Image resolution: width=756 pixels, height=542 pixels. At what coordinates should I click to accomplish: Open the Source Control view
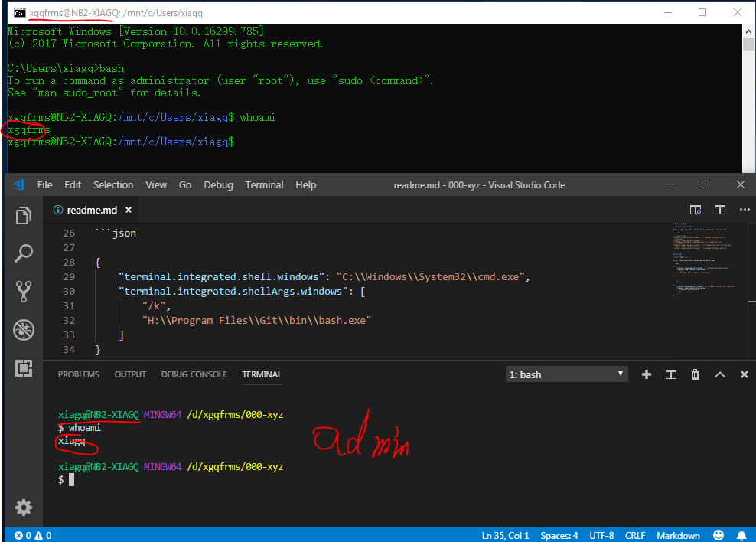23,291
